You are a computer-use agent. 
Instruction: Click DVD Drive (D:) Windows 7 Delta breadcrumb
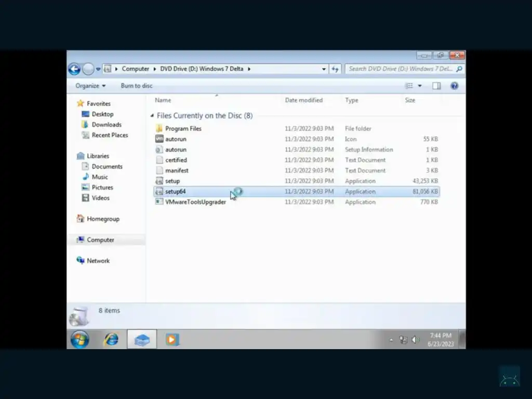coord(202,69)
